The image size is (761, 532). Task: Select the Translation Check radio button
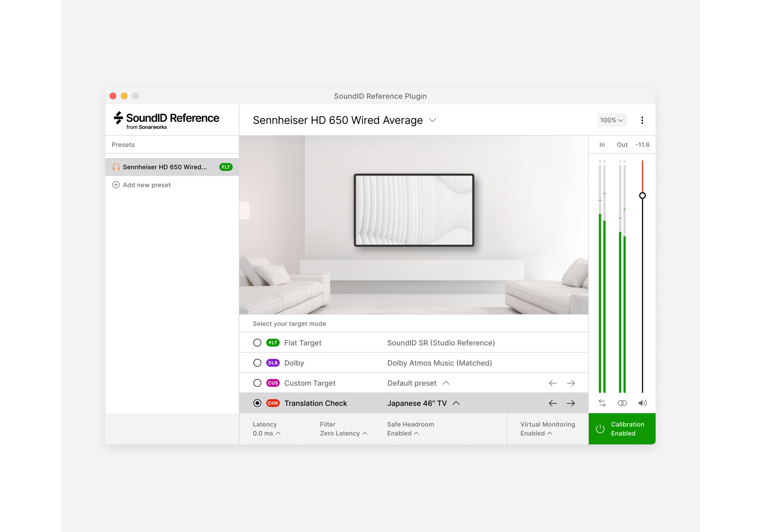[x=257, y=403]
